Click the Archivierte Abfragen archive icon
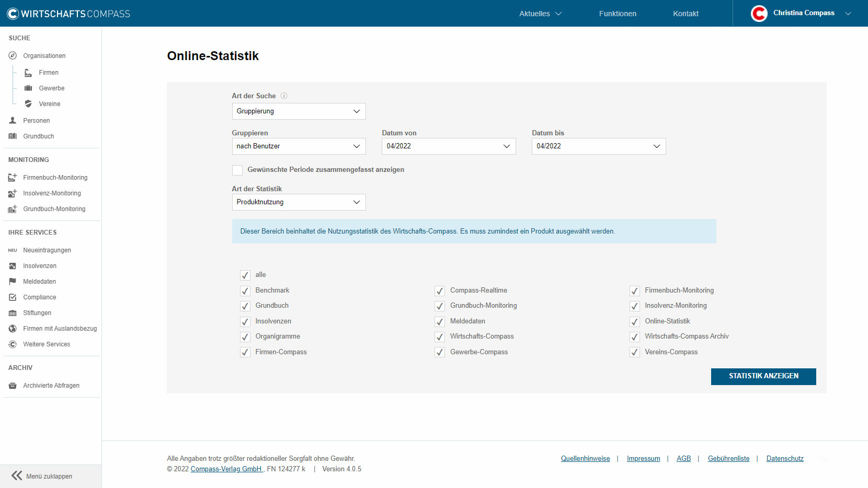Image resolution: width=868 pixels, height=488 pixels. coord(13,386)
